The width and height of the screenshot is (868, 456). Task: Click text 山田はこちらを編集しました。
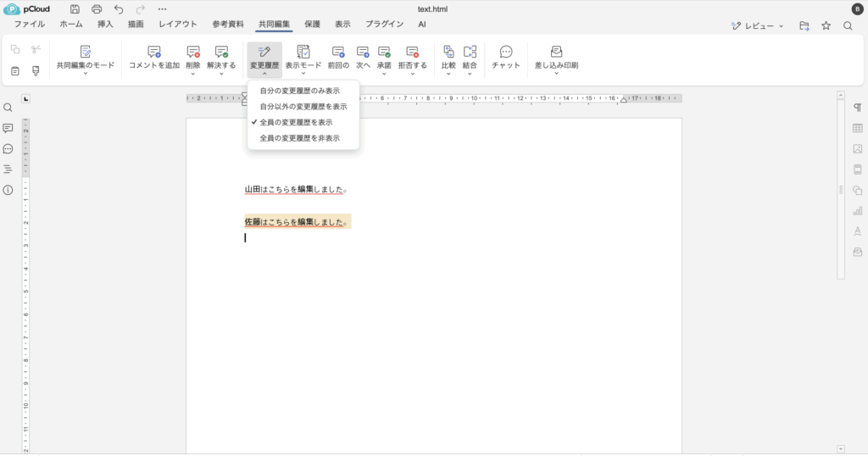click(296, 189)
